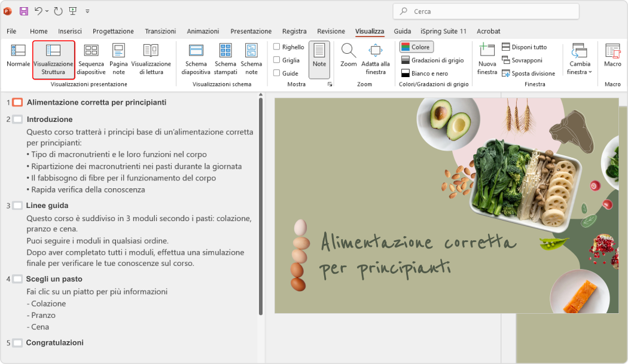Open the Schema diapositiva editor
Image resolution: width=628 pixels, height=364 pixels.
click(196, 59)
